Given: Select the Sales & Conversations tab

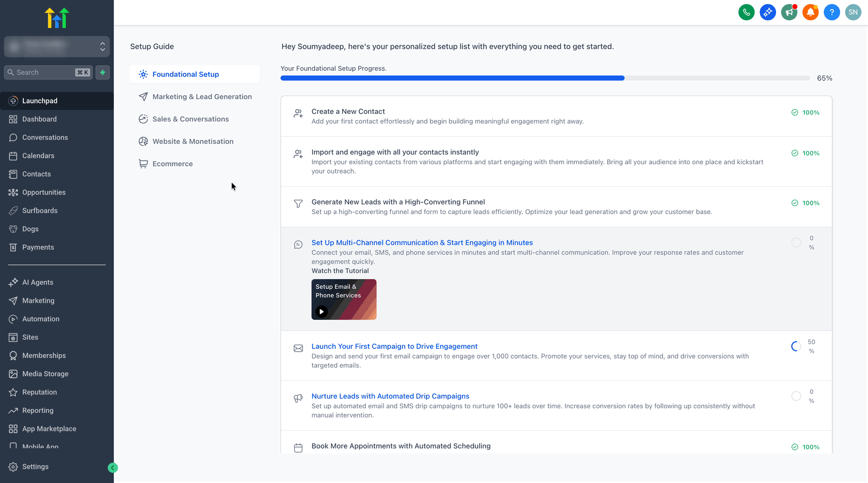Looking at the screenshot, I should (x=191, y=119).
